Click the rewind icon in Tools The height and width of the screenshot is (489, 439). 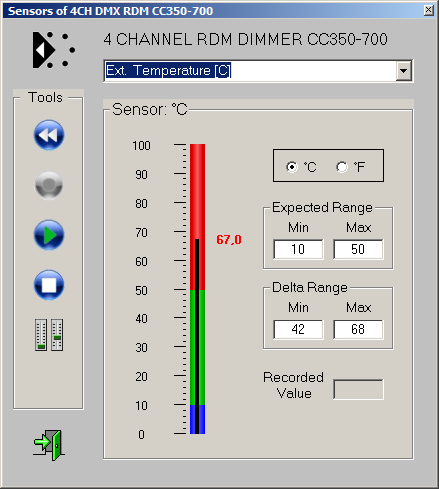click(x=49, y=135)
